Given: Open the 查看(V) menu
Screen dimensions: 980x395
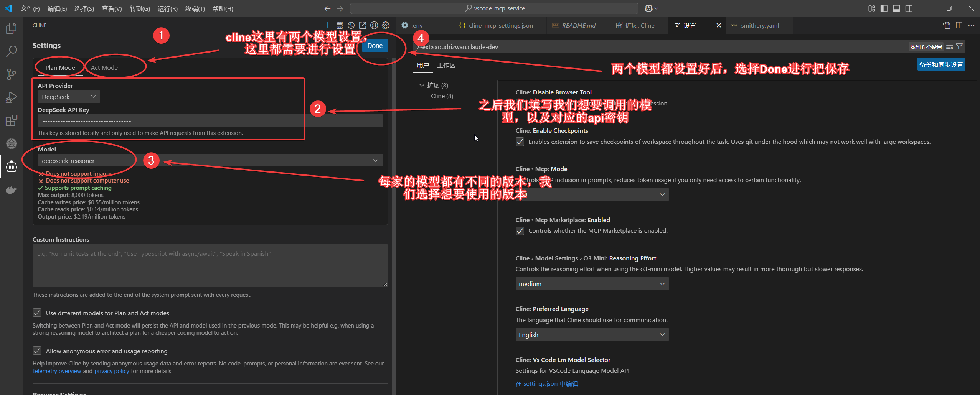Looking at the screenshot, I should pos(112,8).
